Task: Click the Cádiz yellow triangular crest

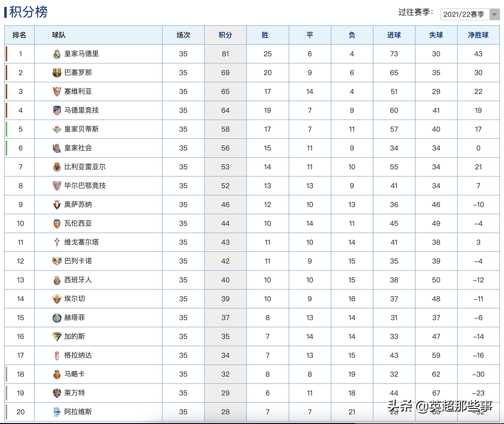Action: coord(57,337)
